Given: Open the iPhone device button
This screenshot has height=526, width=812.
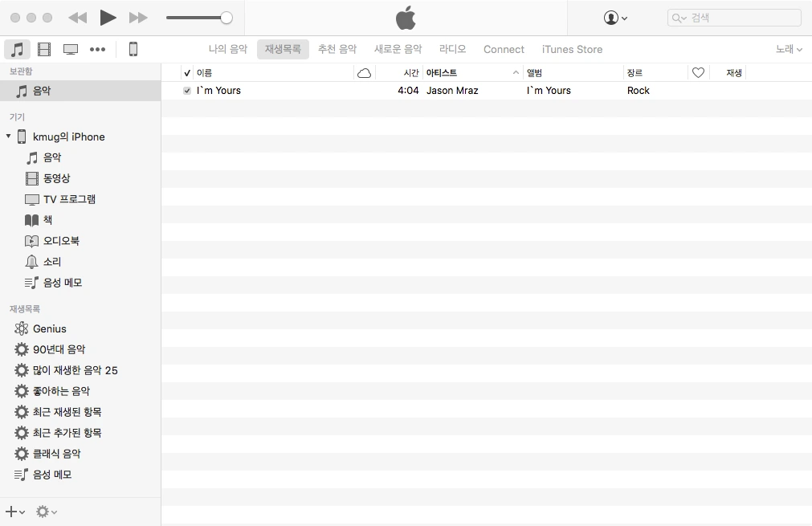Looking at the screenshot, I should click(x=133, y=49).
